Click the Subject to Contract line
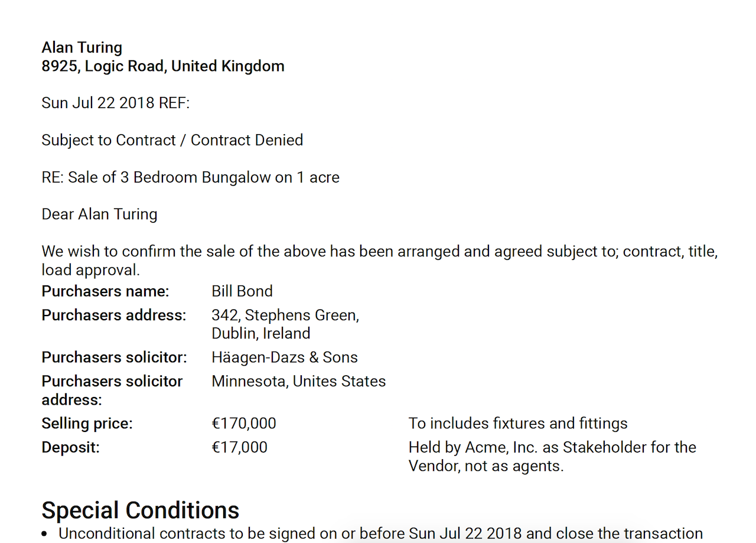 tap(172, 141)
